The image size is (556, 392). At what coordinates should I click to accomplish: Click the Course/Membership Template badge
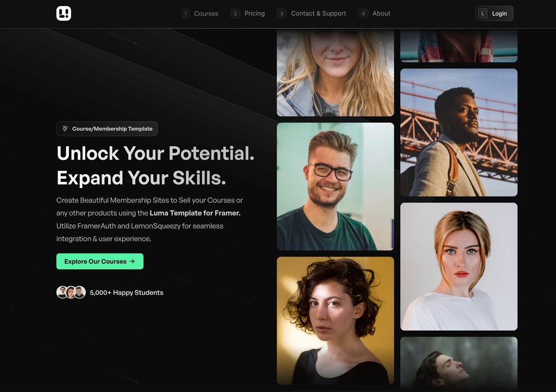(107, 129)
